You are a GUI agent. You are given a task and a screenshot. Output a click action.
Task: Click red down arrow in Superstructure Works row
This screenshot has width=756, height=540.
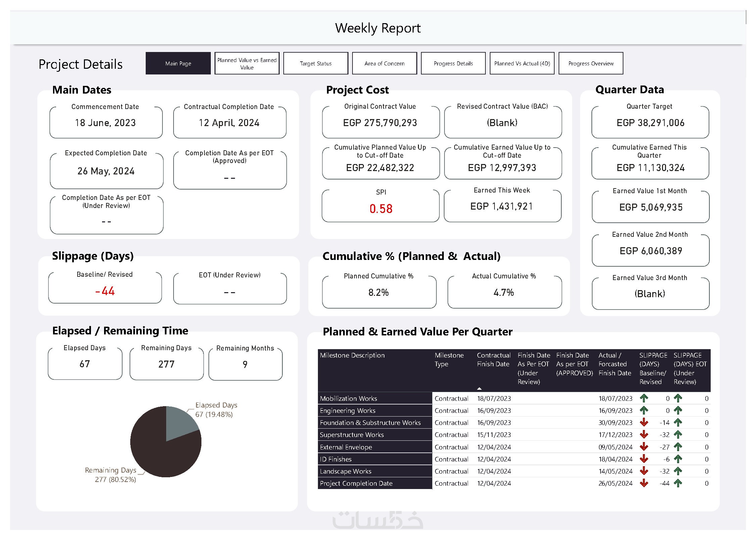point(644,435)
